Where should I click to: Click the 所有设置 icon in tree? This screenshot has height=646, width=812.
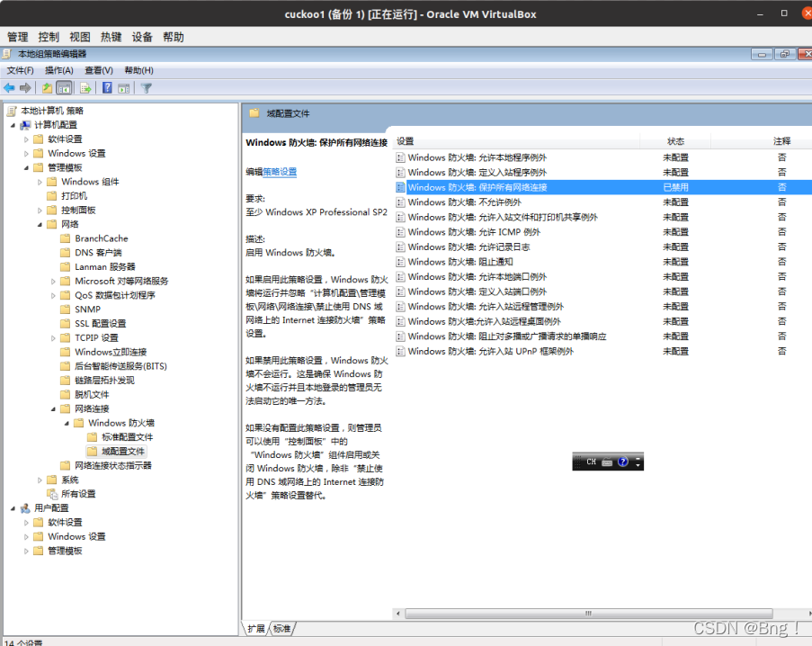click(x=52, y=494)
